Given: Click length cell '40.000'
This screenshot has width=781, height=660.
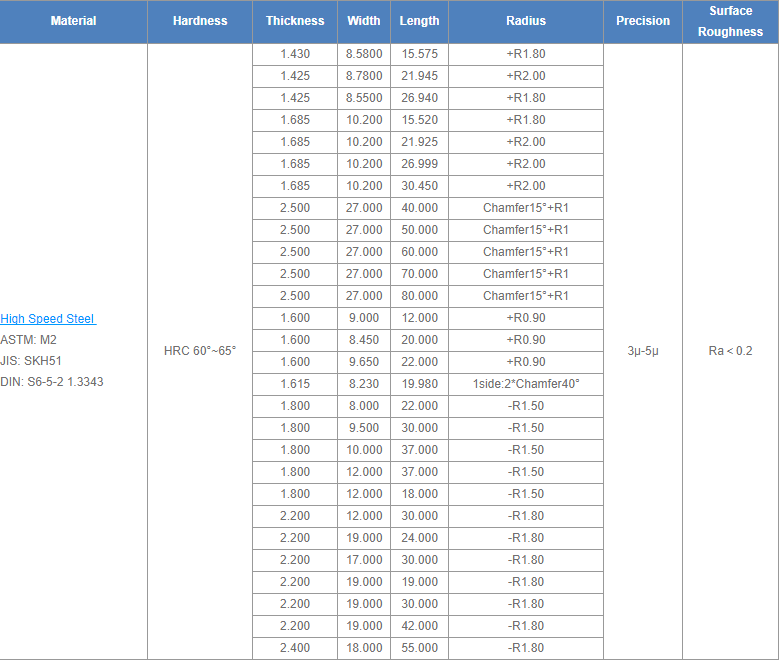Looking at the screenshot, I should coord(419,208).
